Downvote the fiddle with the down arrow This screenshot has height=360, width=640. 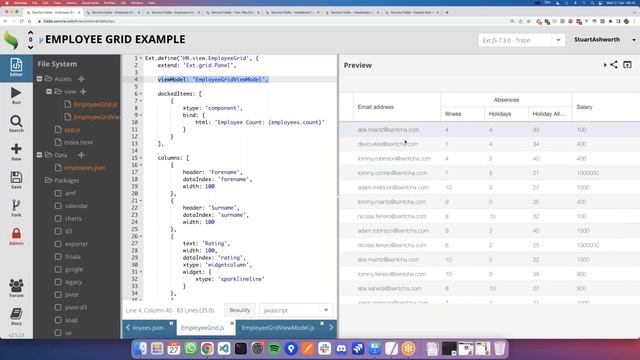click(x=31, y=47)
